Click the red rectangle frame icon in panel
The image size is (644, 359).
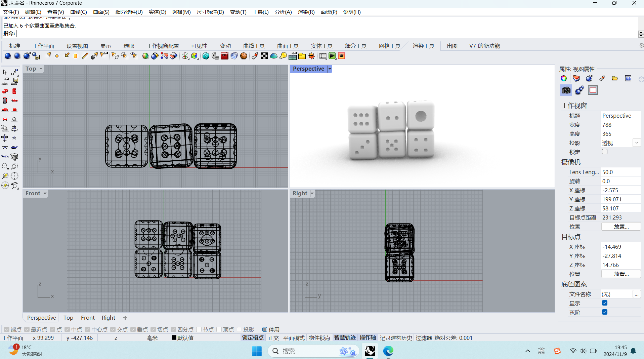(593, 90)
